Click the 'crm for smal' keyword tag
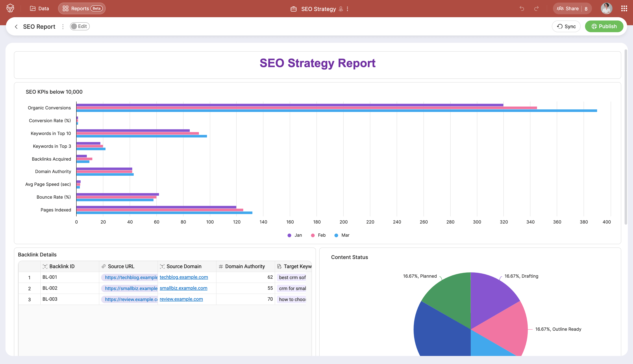This screenshot has height=364, width=633. 292,288
